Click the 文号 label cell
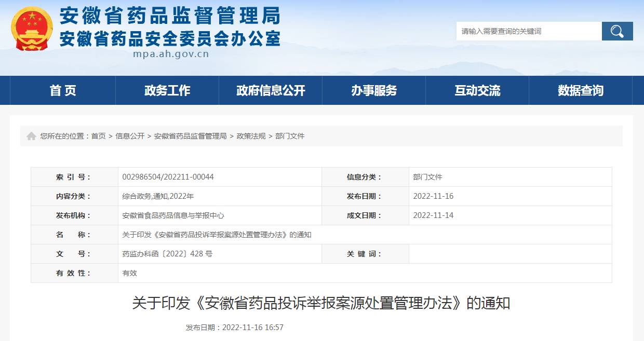644x341 pixels. 74,254
